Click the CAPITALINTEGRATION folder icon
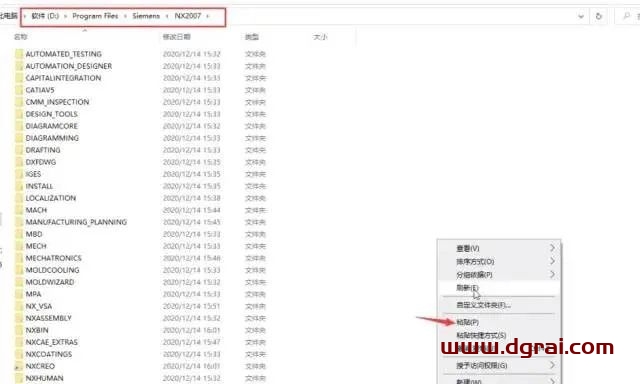This screenshot has height=384, width=640. [x=19, y=78]
